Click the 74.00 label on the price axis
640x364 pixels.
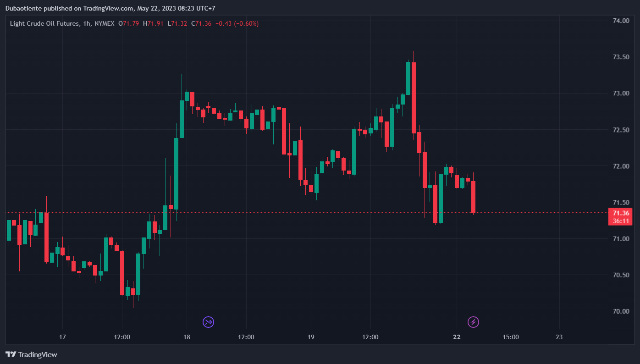click(621, 21)
